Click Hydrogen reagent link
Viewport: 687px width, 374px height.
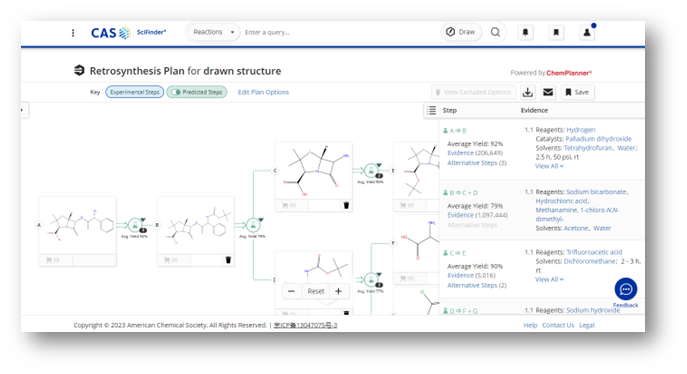pos(581,130)
